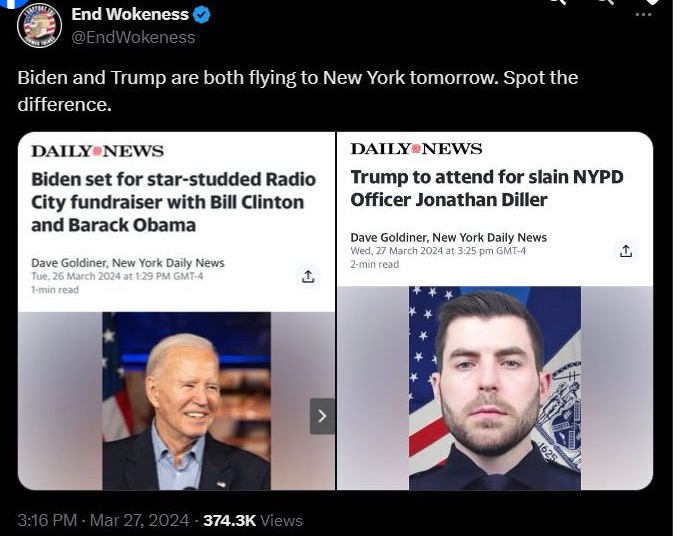Click the Daily News logo in right article
The image size is (673, 536).
point(416,149)
